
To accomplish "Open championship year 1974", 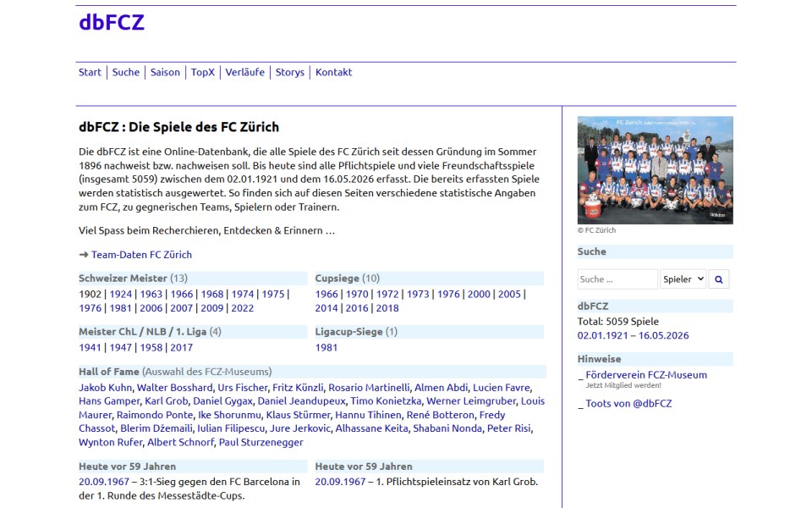I will (243, 294).
